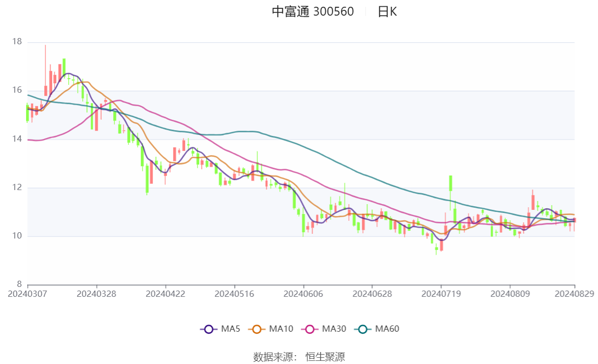Click the 8 price axis label
Screen dimensions: 598x364
(19, 284)
